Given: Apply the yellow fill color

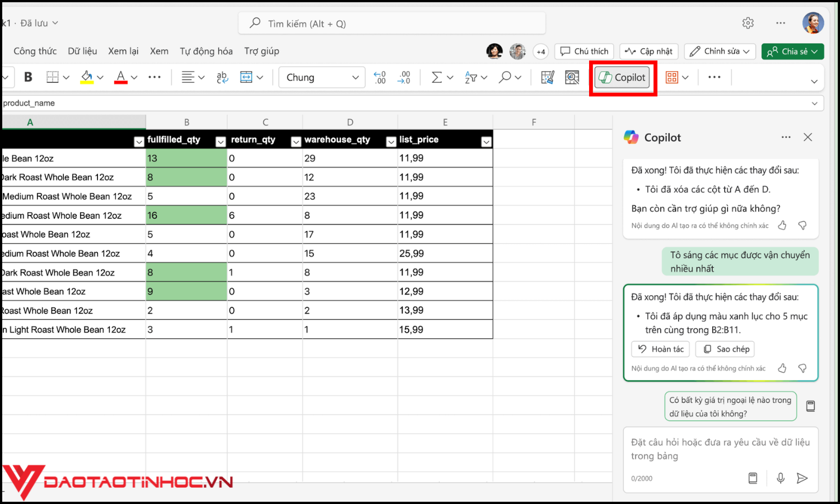Looking at the screenshot, I should pyautogui.click(x=87, y=77).
